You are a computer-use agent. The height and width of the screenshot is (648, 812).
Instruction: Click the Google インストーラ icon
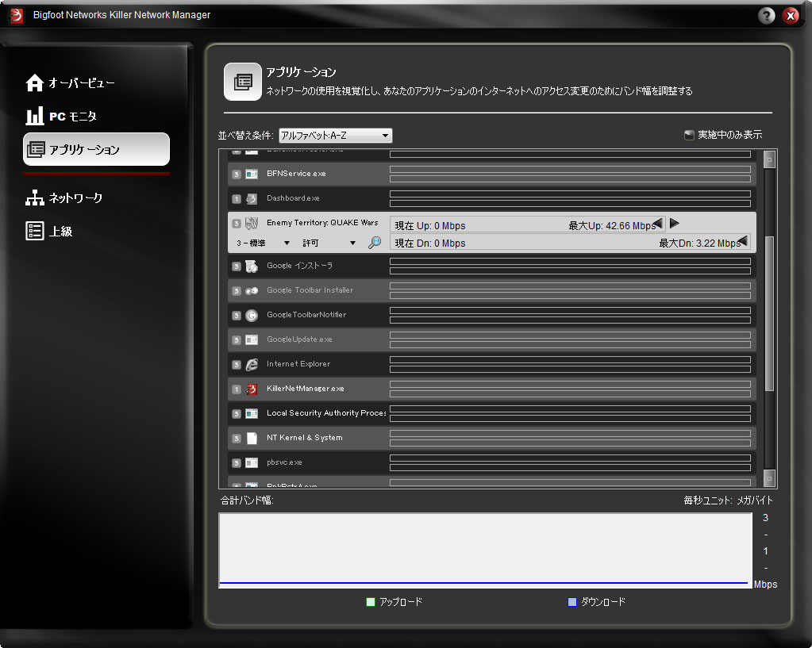(x=252, y=266)
